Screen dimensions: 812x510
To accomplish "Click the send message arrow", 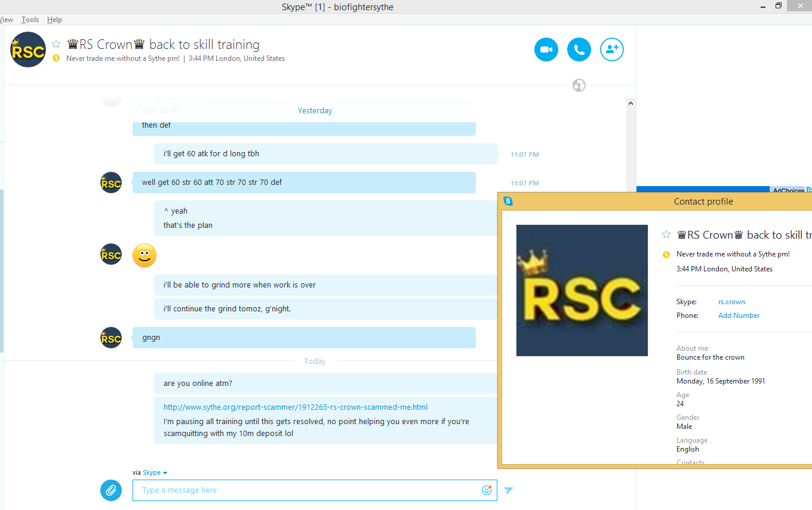I will click(508, 490).
